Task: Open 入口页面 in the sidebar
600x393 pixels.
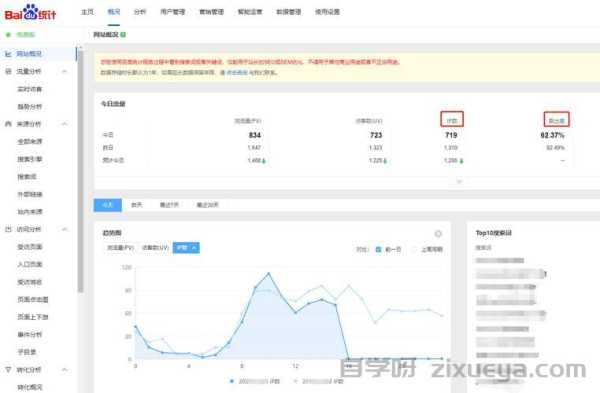Action: 30,264
